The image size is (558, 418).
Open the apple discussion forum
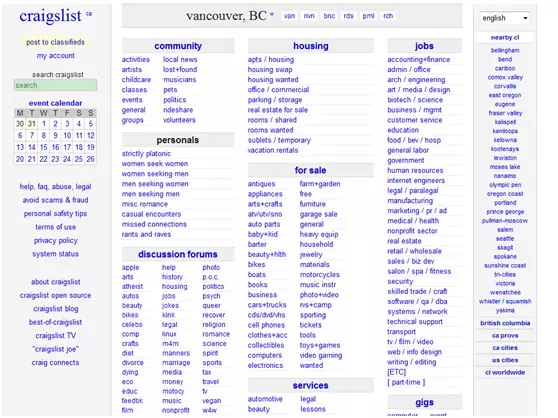(130, 268)
